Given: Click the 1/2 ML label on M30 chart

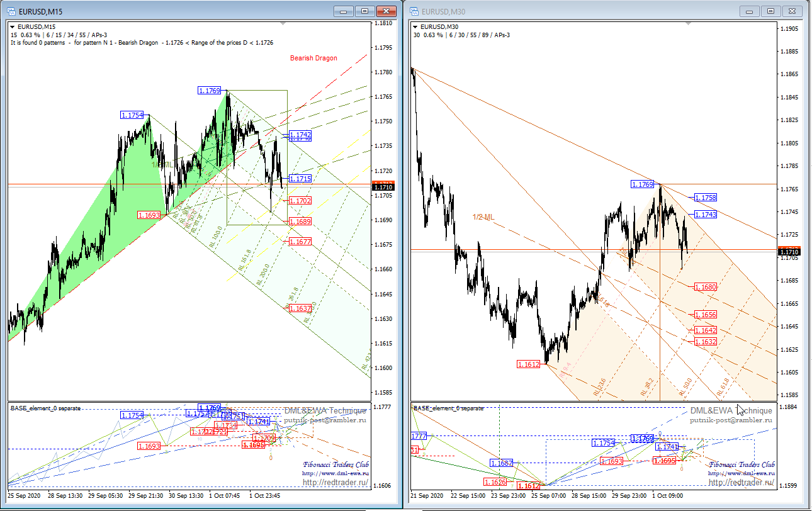Looking at the screenshot, I should tap(483, 217).
